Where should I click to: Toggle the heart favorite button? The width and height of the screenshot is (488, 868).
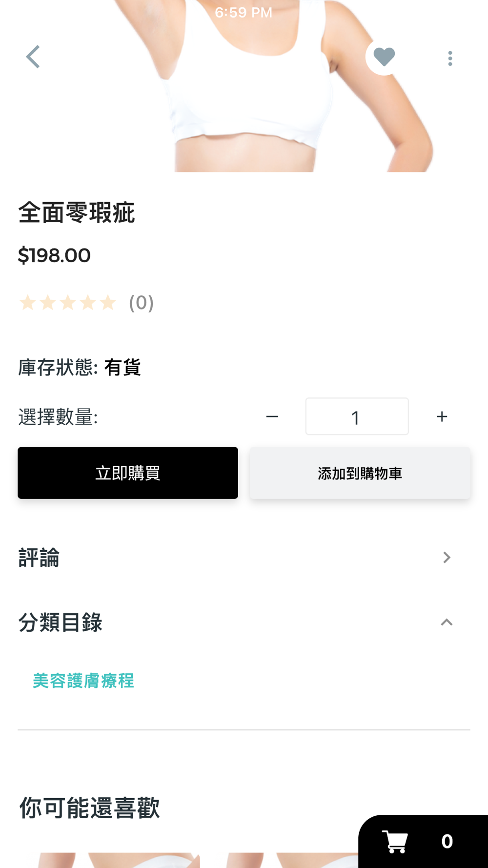coord(384,57)
